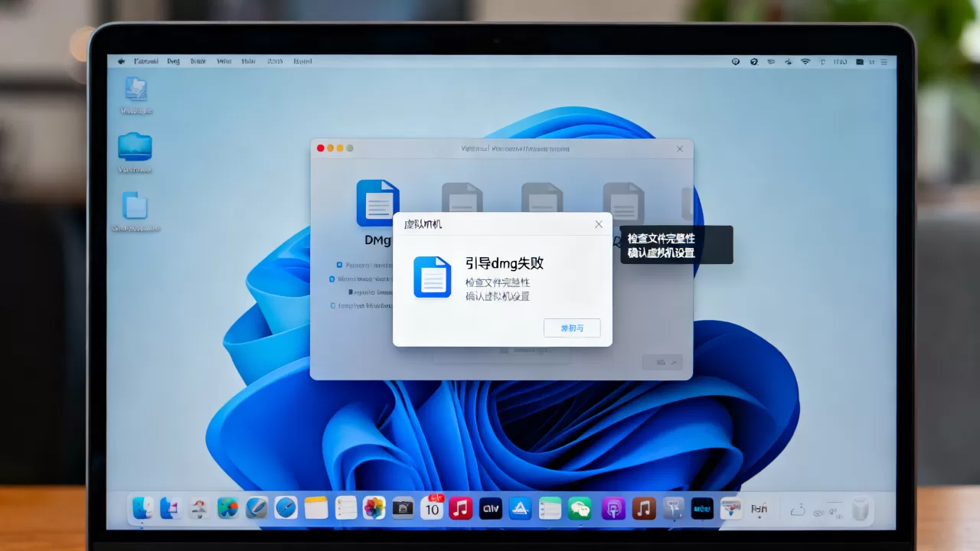Viewport: 980px width, 551px height.
Task: Open the App Store from the Dock
Action: point(521,507)
